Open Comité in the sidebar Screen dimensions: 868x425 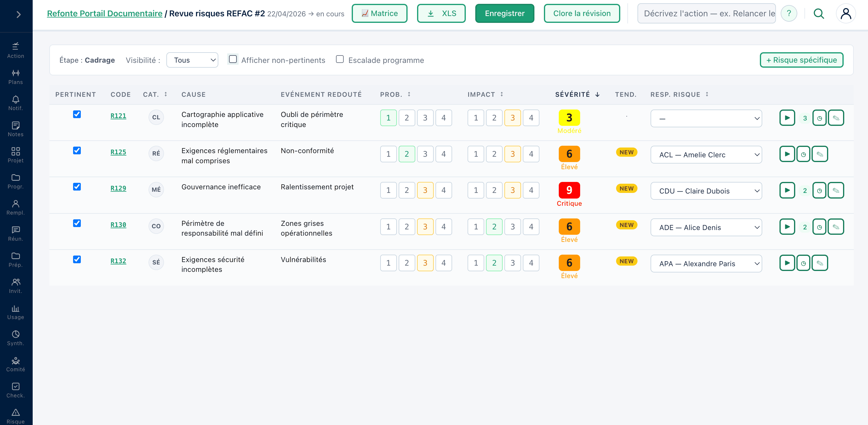tap(16, 364)
